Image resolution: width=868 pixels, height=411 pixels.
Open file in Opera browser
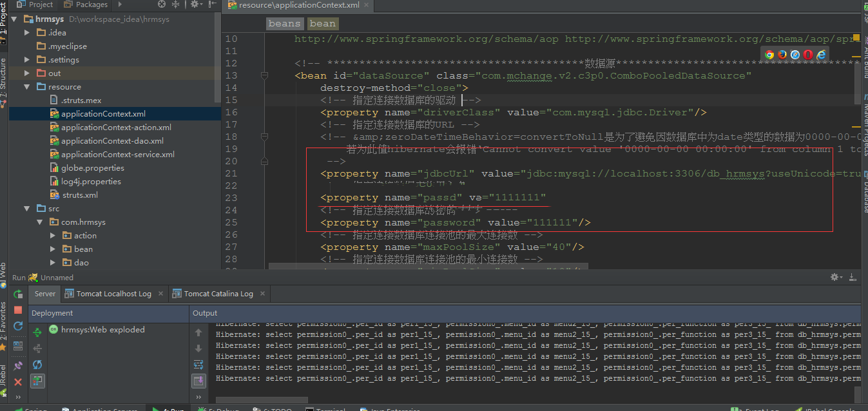807,55
